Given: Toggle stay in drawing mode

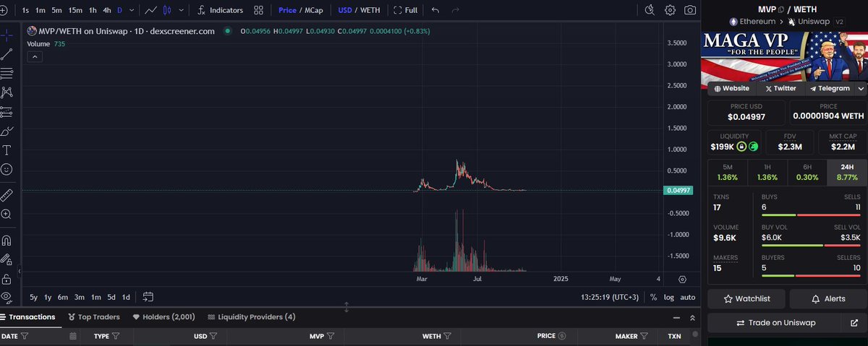Looking at the screenshot, I should point(7,259).
